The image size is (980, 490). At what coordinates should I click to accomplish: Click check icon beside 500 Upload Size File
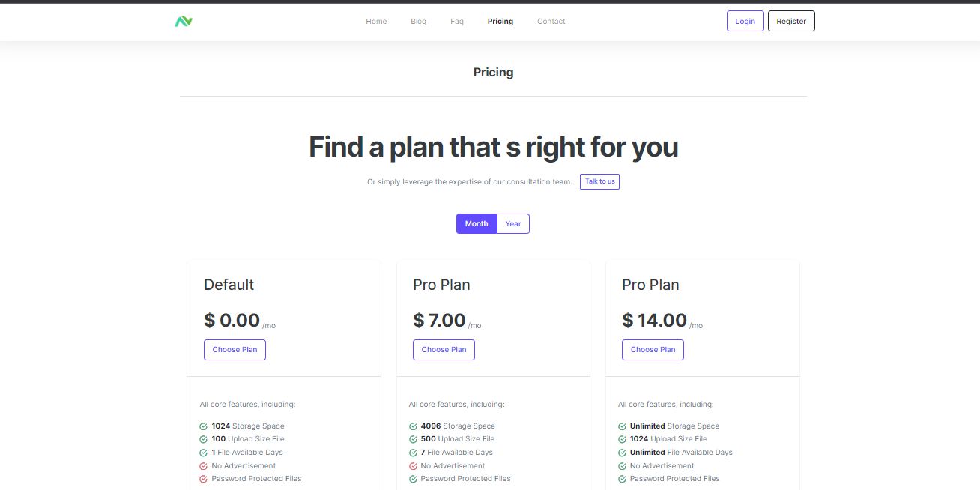pyautogui.click(x=413, y=439)
